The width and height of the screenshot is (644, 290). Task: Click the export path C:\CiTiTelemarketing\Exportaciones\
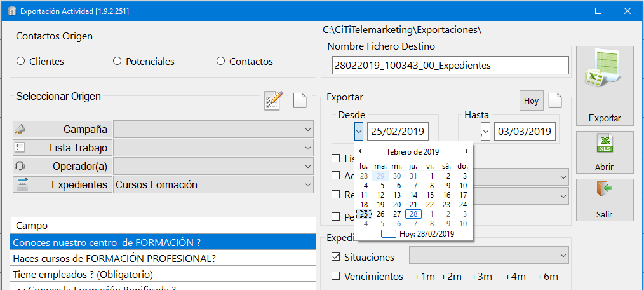(402, 30)
